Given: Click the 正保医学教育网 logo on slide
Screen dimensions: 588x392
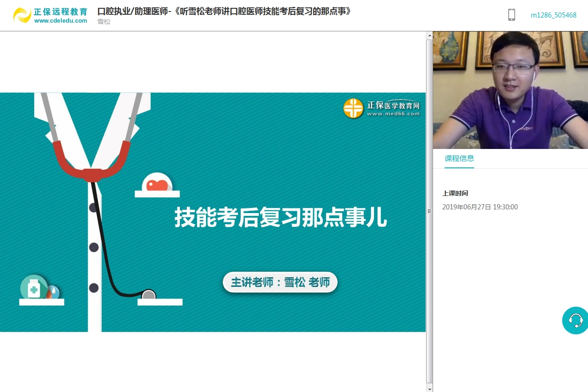Looking at the screenshot, I should pos(382,108).
